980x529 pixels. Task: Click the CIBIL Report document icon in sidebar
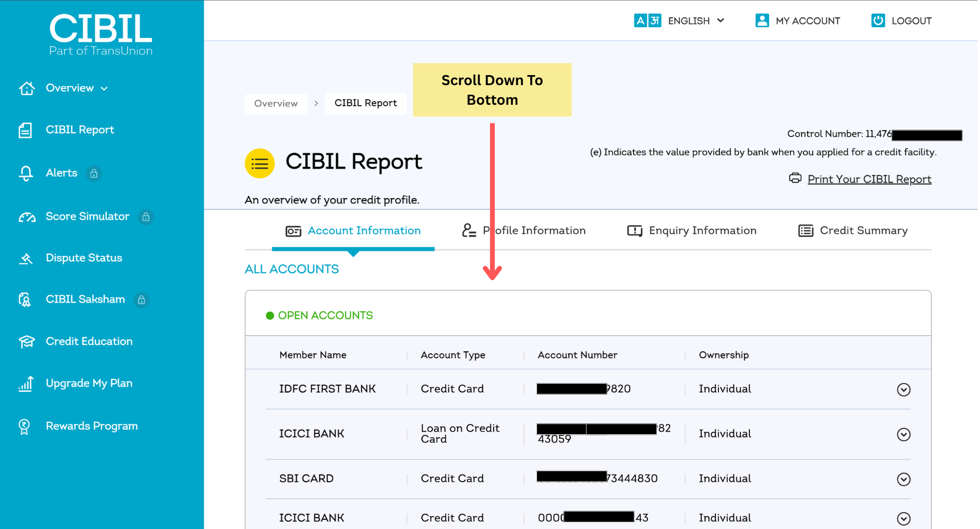point(25,130)
